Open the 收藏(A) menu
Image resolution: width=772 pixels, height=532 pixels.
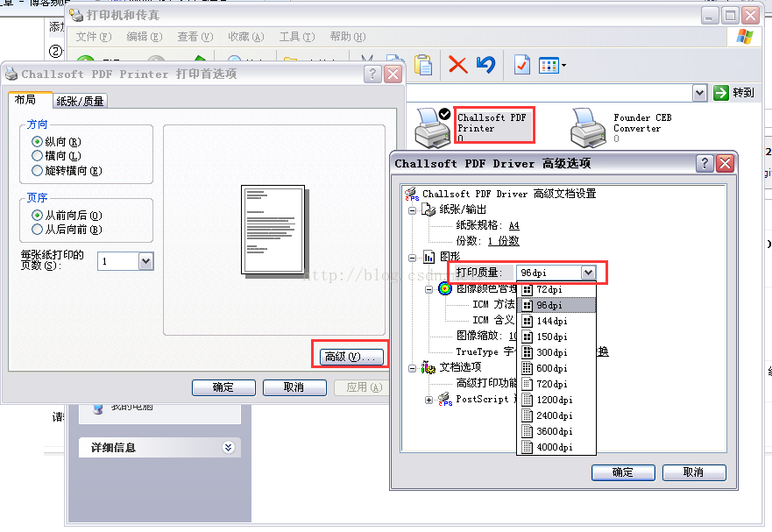(246, 37)
